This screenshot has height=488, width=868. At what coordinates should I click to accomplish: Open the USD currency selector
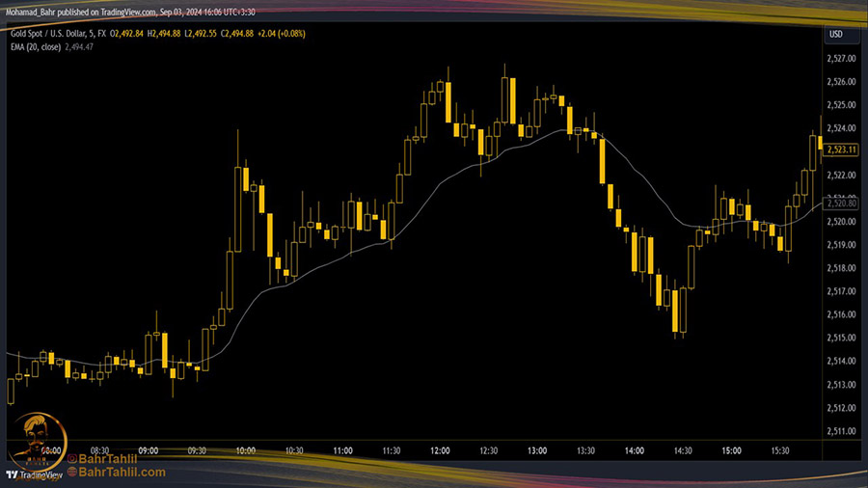(x=836, y=35)
